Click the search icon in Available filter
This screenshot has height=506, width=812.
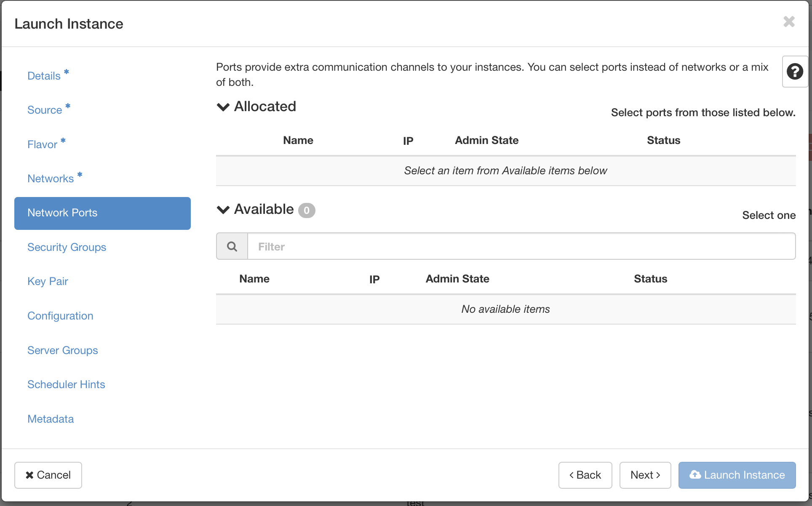coord(231,246)
